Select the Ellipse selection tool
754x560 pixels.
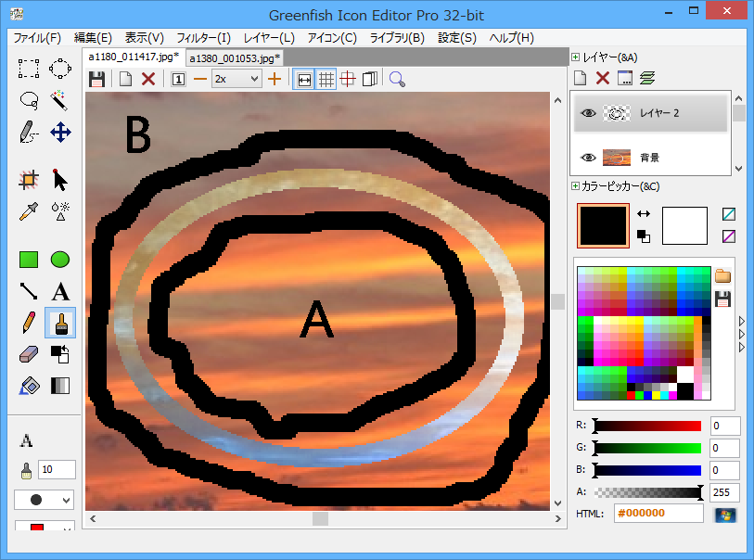(60, 68)
